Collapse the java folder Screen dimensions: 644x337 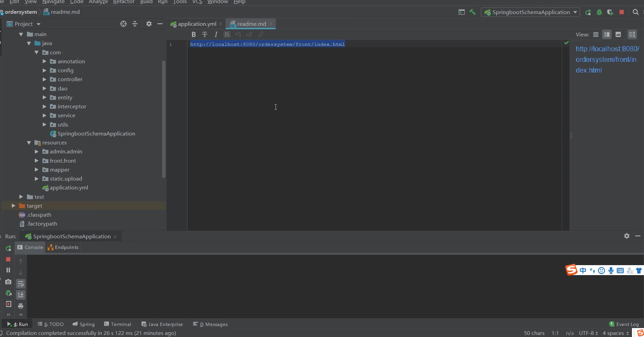pyautogui.click(x=29, y=43)
